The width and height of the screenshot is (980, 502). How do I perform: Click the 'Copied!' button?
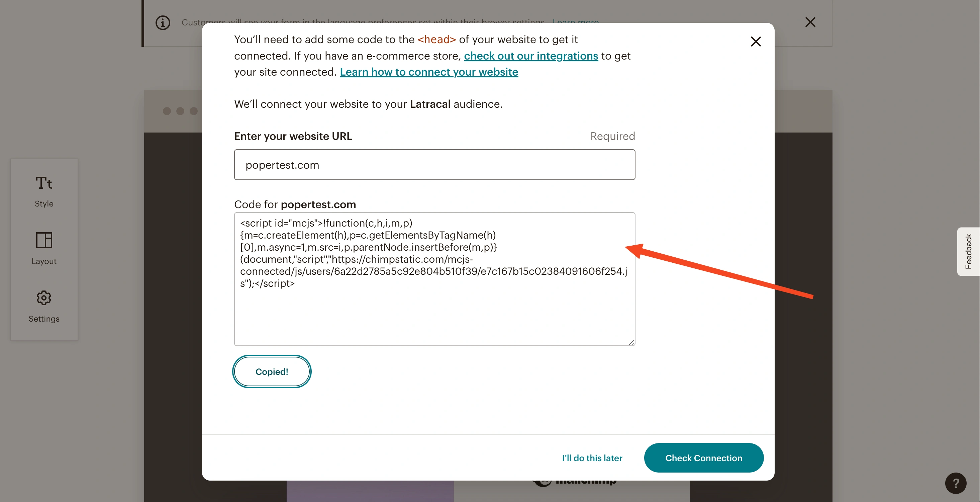[271, 371]
